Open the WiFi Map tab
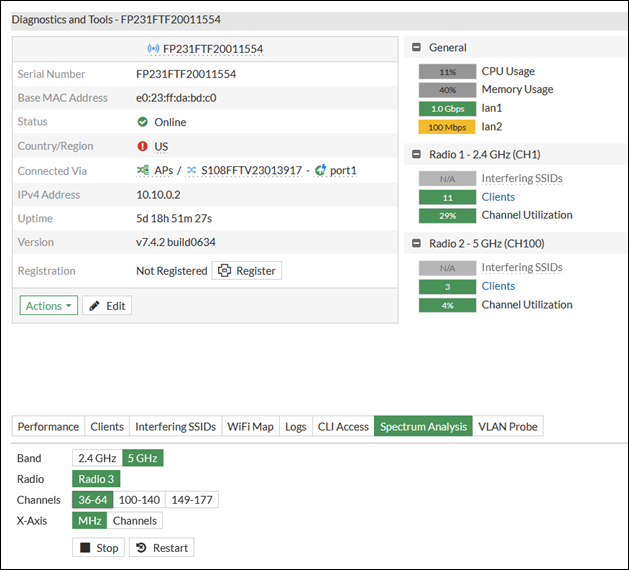This screenshot has height=570, width=629. (249, 427)
